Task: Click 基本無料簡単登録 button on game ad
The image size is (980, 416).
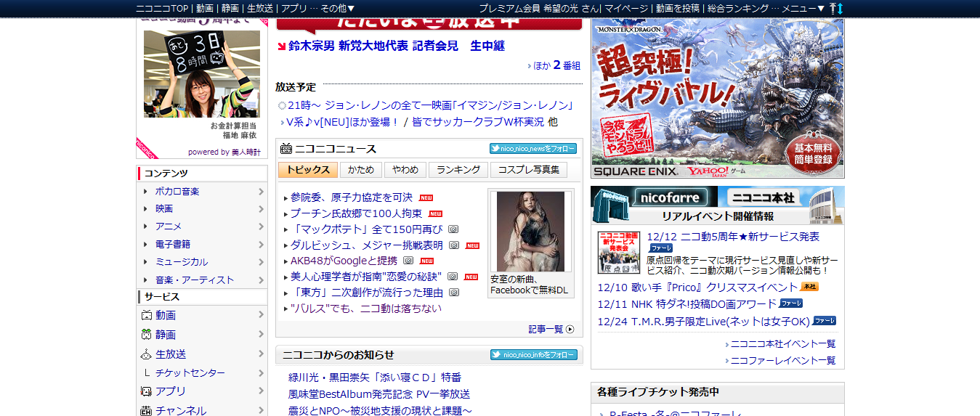Action: (x=812, y=153)
